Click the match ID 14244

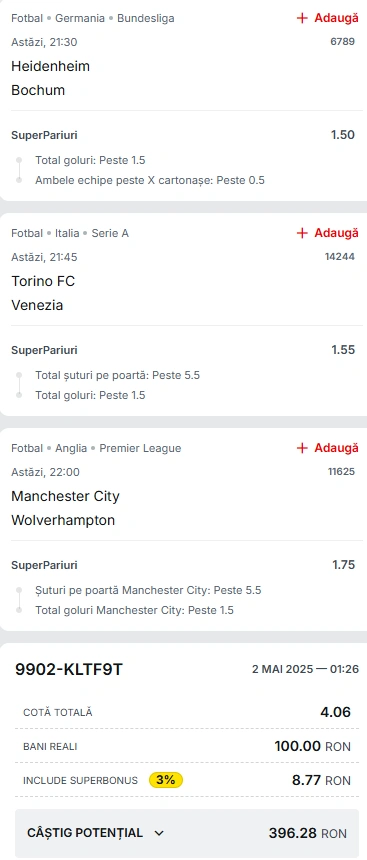pyautogui.click(x=340, y=257)
